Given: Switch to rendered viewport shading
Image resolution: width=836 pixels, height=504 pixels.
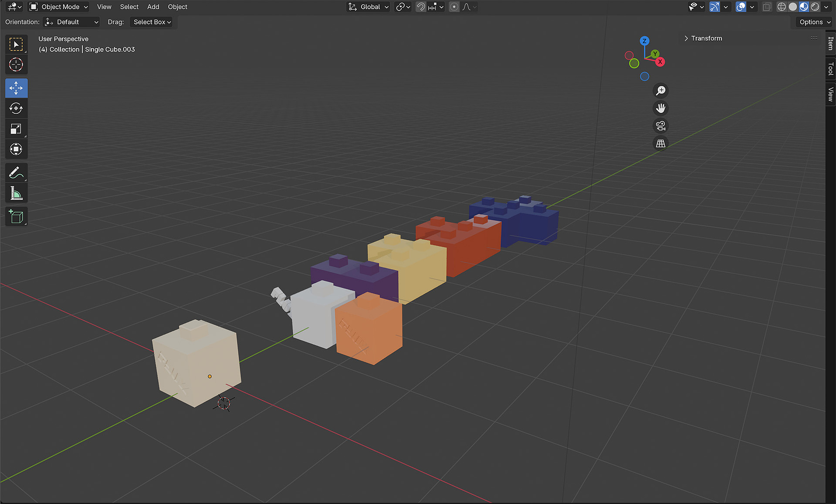Looking at the screenshot, I should (x=815, y=7).
